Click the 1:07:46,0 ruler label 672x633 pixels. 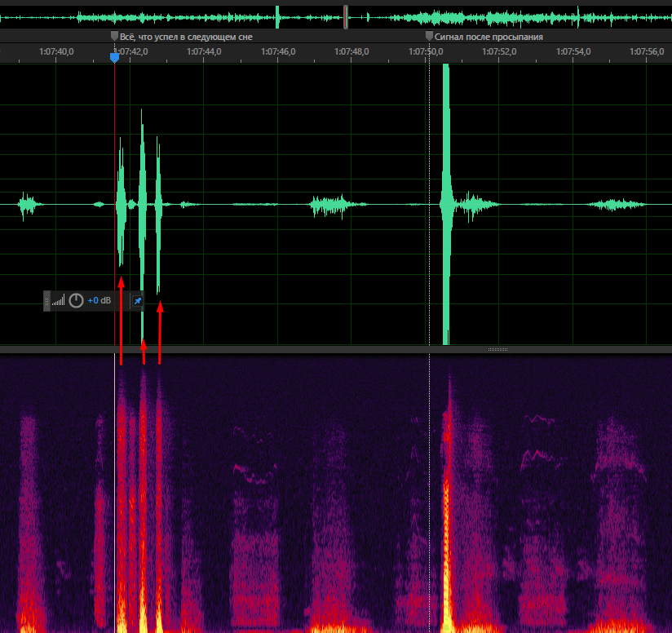coord(278,52)
